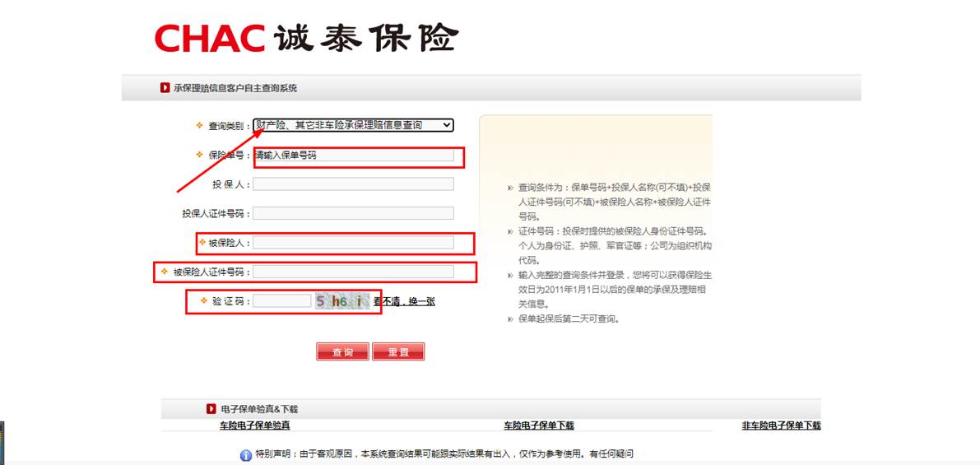Click the CHAC 诚泰保险 logo
Image resolution: width=980 pixels, height=465 pixels.
pyautogui.click(x=306, y=39)
